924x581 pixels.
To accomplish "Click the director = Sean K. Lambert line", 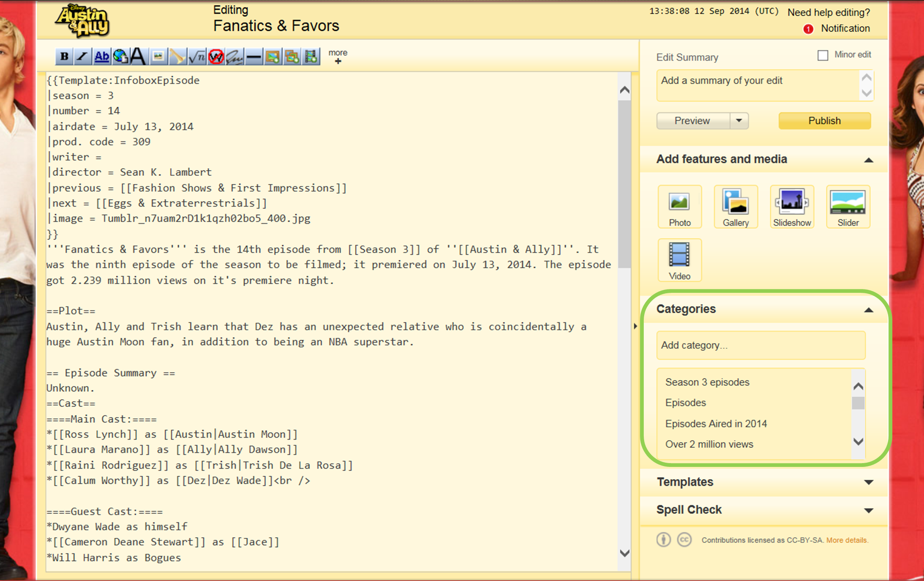I will [129, 172].
